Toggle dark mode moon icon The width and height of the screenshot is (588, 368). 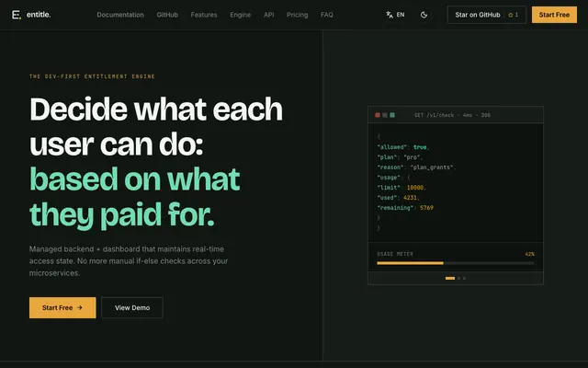coord(424,15)
